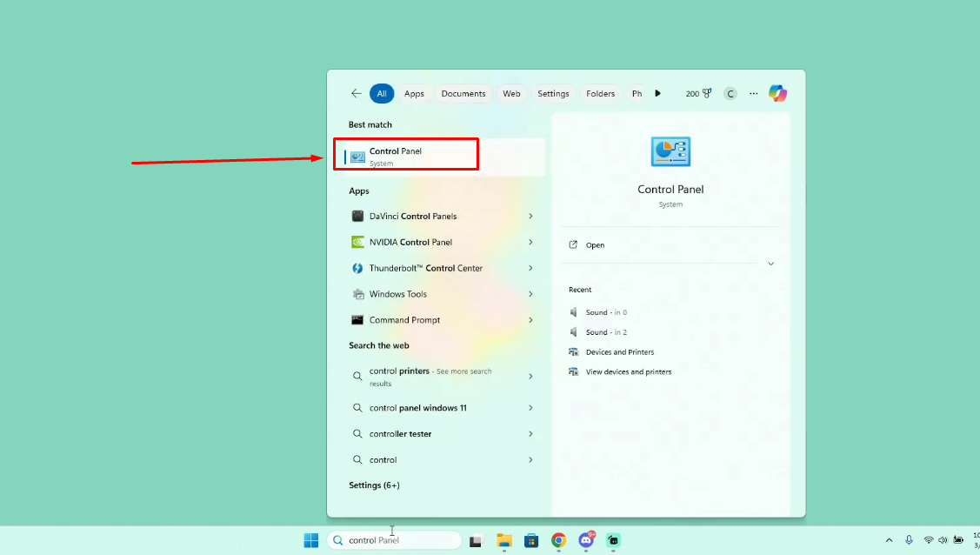
Task: Switch to the Folders filter tab
Action: (600, 94)
